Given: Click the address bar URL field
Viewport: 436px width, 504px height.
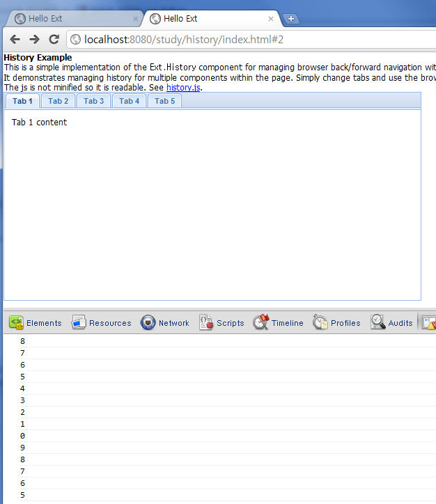Looking at the screenshot, I should (251, 40).
